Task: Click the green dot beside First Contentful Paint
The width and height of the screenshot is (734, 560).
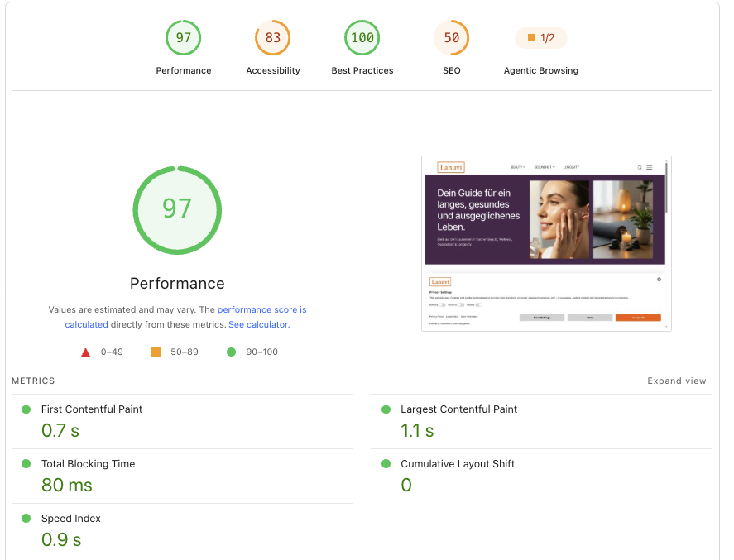Action: pyautogui.click(x=26, y=409)
